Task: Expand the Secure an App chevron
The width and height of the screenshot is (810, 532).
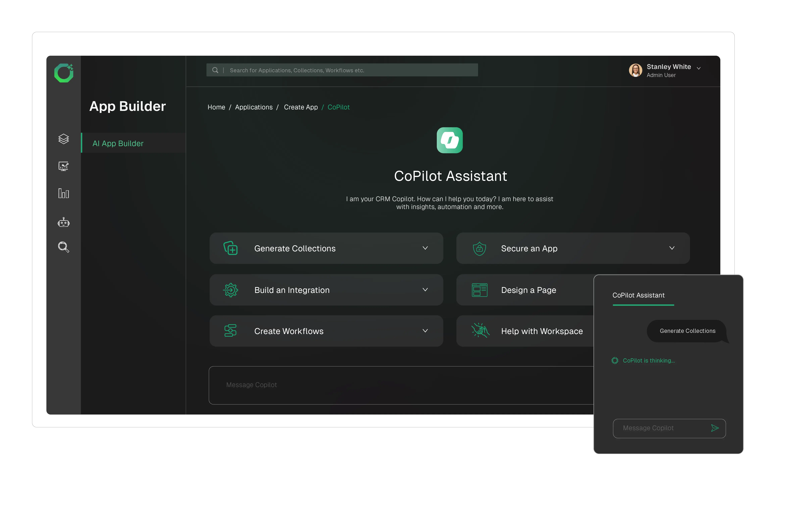Action: click(x=672, y=248)
